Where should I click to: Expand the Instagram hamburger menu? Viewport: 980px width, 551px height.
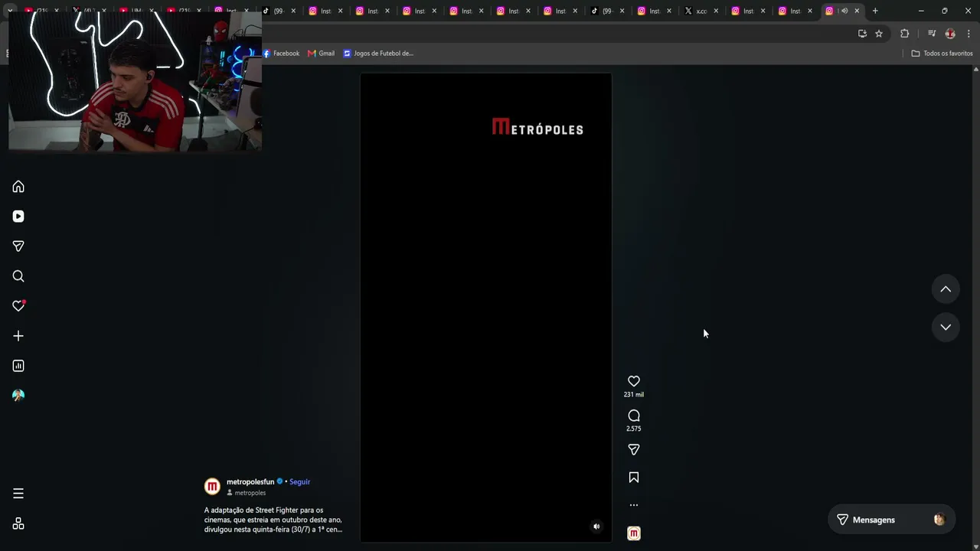(x=18, y=494)
